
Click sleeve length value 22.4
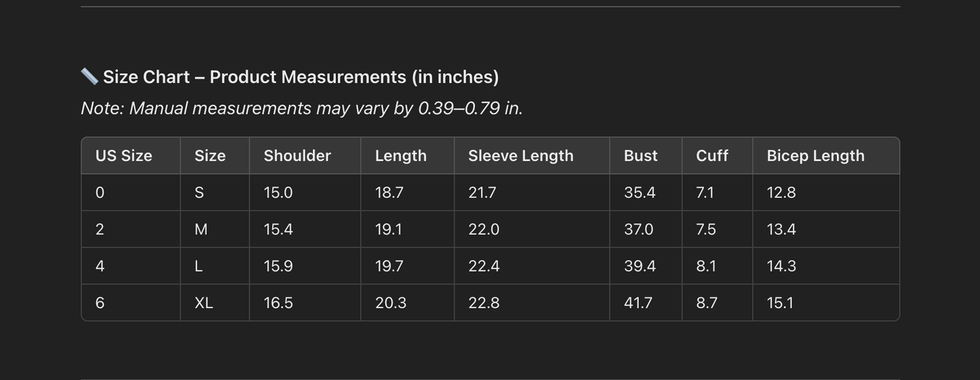coord(484,266)
